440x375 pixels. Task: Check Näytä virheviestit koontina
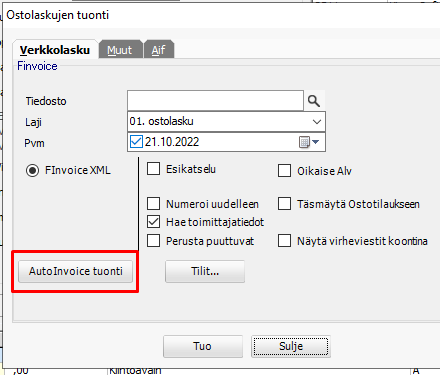[x=284, y=241]
